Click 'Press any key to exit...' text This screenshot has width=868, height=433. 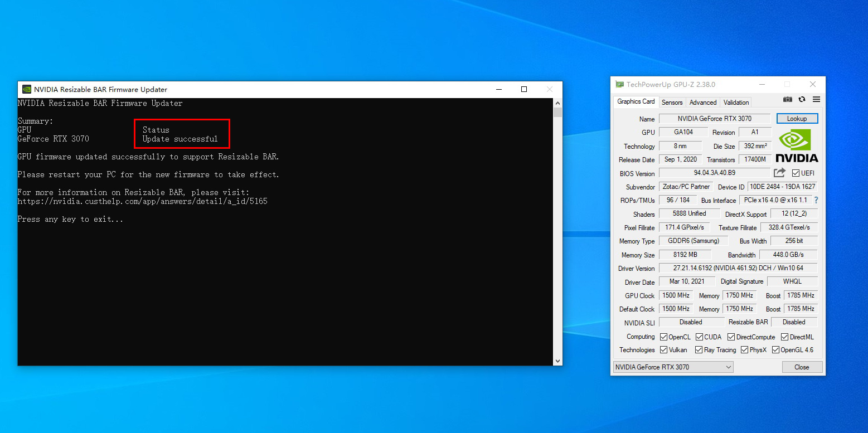coord(71,219)
